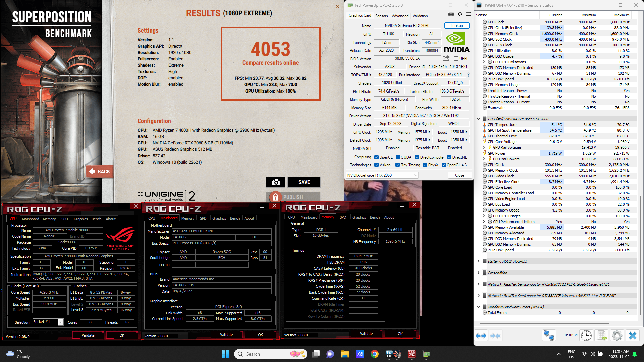Click GPU-Z refresh icon
This screenshot has height=362, width=644.
[x=460, y=14]
